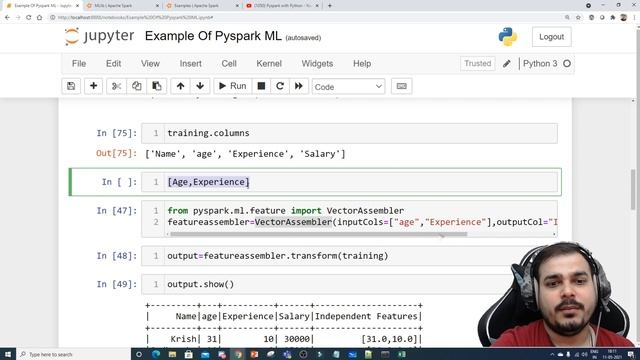Viewport: 640px width, 360px height.
Task: Reload the page with refresh icon
Action: (29, 18)
